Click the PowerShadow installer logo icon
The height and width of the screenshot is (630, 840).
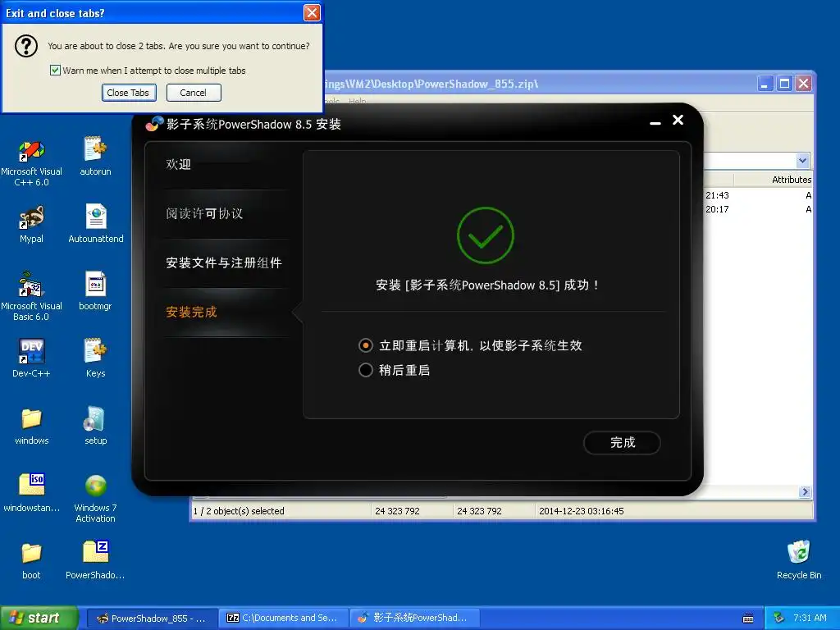[154, 124]
